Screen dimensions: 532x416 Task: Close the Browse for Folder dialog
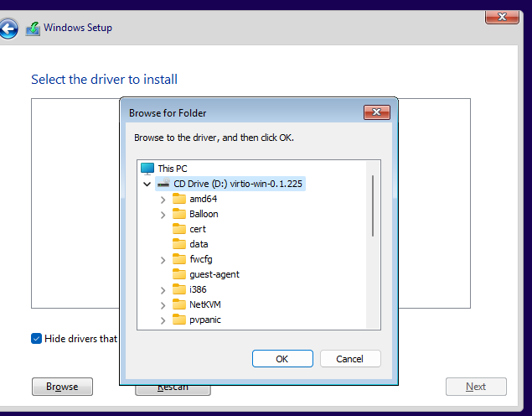376,112
